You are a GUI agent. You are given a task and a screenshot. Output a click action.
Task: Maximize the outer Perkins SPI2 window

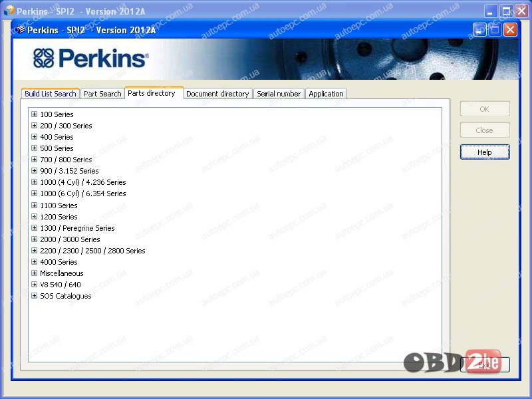[x=506, y=11]
